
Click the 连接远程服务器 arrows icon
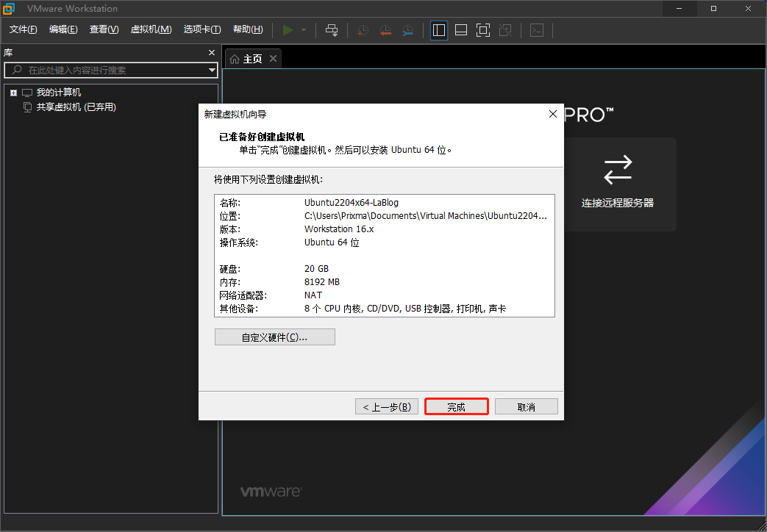617,170
